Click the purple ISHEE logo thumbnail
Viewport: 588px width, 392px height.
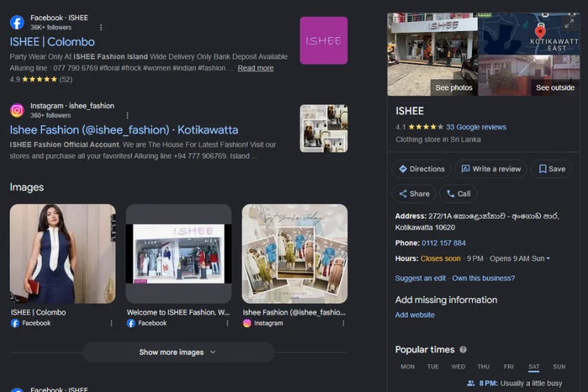[x=323, y=40]
